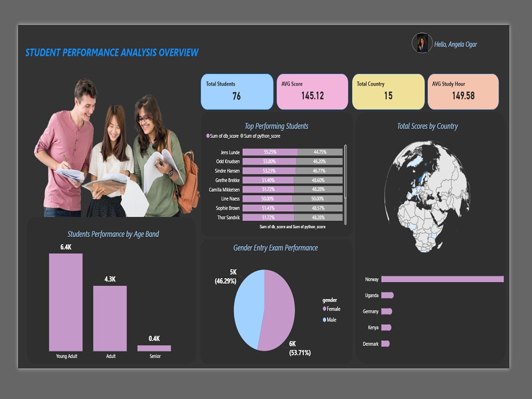Select Line Naess db_score bar 50.00%
Screen dimensions: 532x399
[x=268, y=199]
